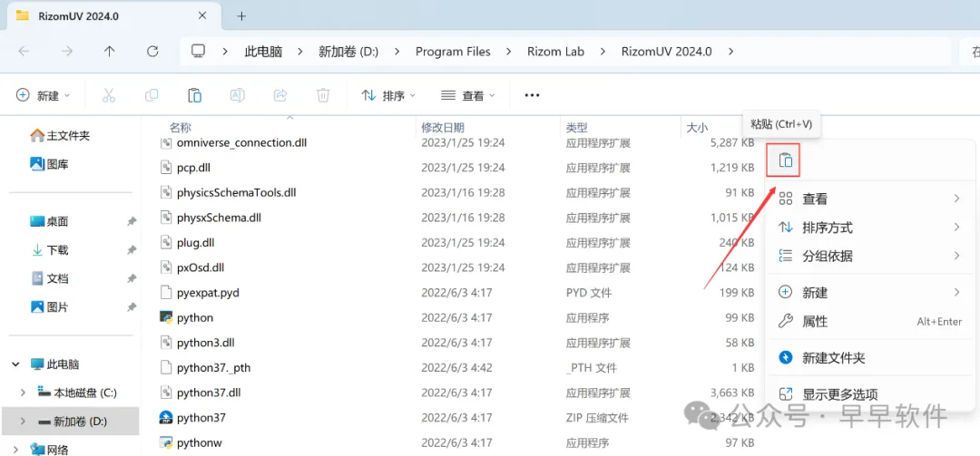Expand 新加卷 (D:) tree arrow
This screenshot has width=980, height=456.
[23, 422]
